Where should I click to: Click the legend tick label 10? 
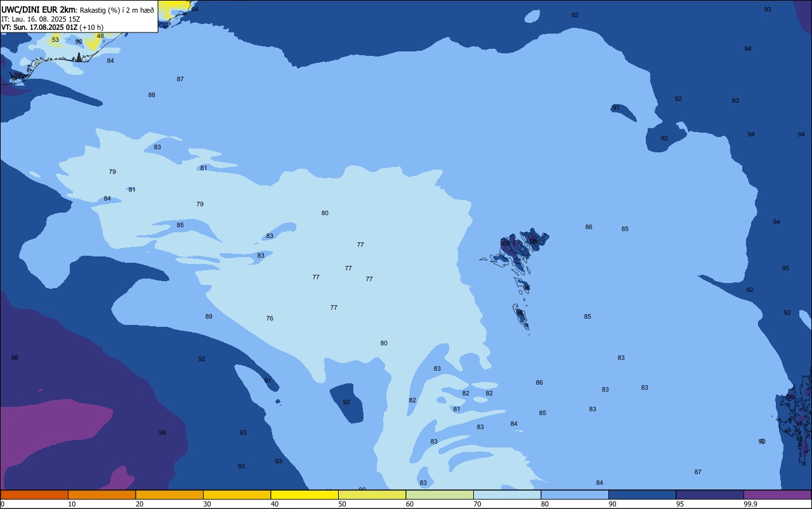click(72, 504)
